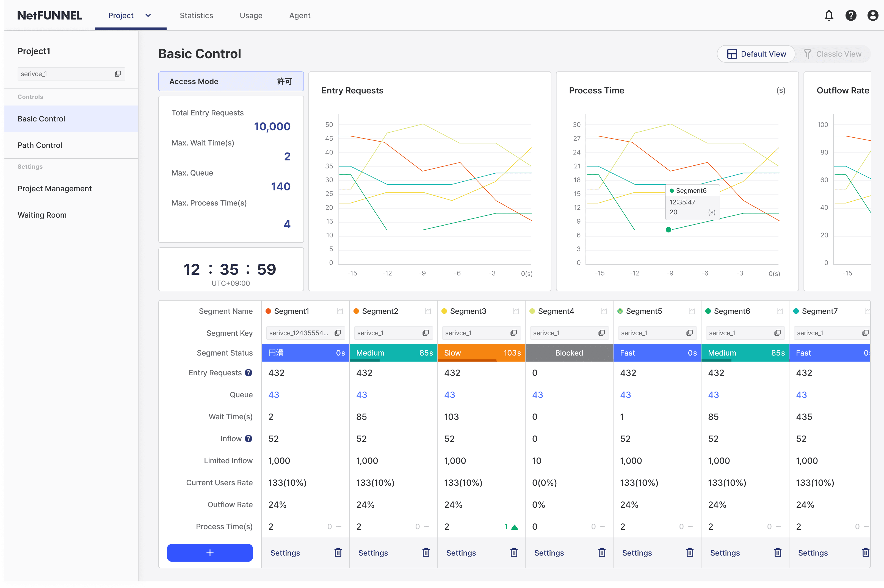The image size is (884, 588).
Task: Click Segment3 Slow 103s status bar
Action: [x=481, y=353]
